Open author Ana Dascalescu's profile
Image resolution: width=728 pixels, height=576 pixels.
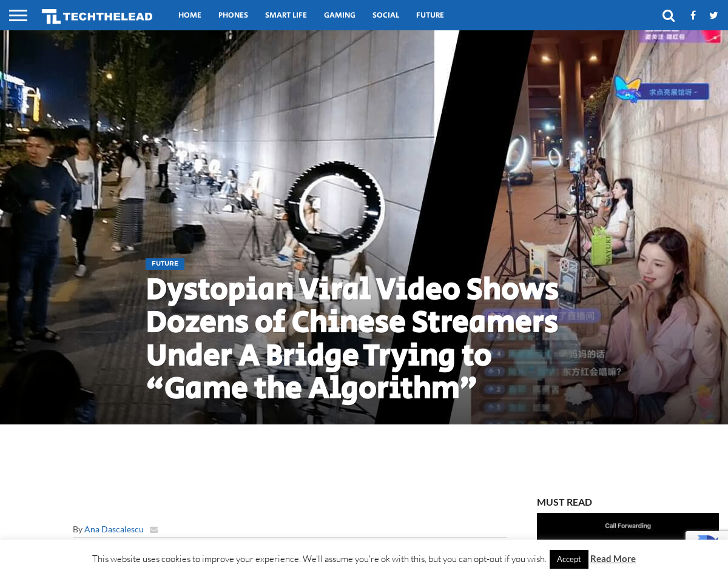tap(114, 529)
